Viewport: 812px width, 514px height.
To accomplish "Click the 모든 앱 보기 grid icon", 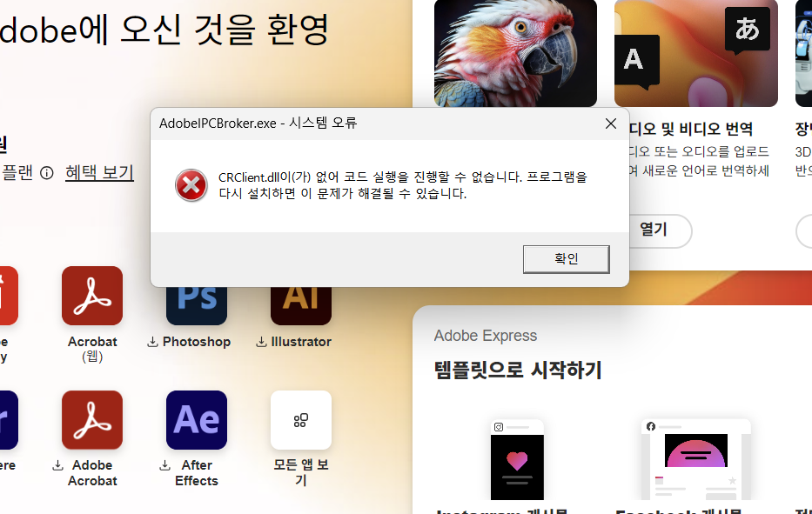I will (x=300, y=420).
